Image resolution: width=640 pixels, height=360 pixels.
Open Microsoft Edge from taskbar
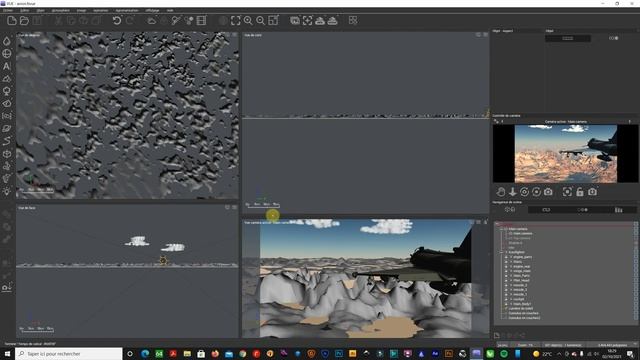(145, 353)
